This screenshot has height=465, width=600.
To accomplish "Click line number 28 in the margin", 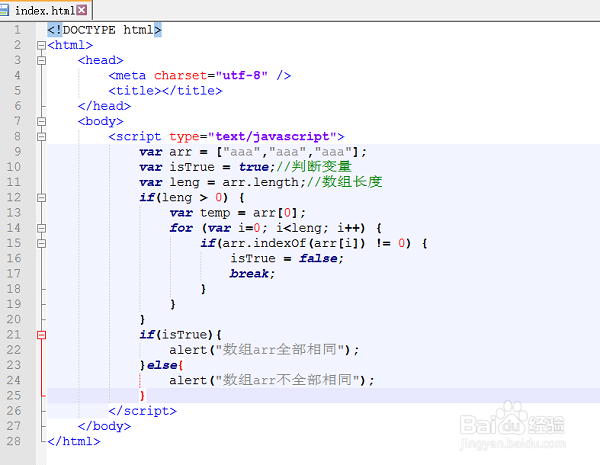I will click(x=13, y=441).
